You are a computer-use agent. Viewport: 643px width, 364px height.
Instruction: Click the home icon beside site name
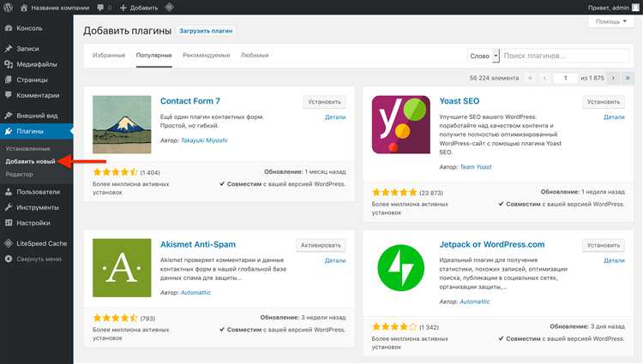(24, 8)
